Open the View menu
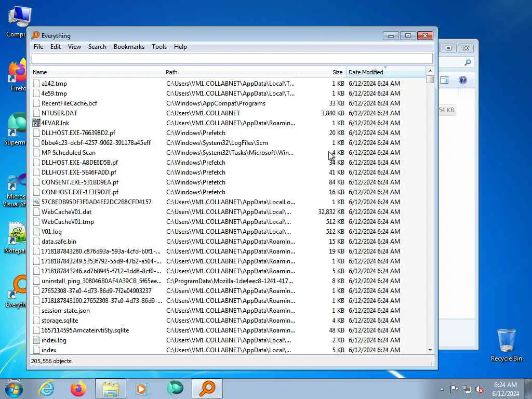Viewport: 532px width, 399px height. pyautogui.click(x=74, y=47)
